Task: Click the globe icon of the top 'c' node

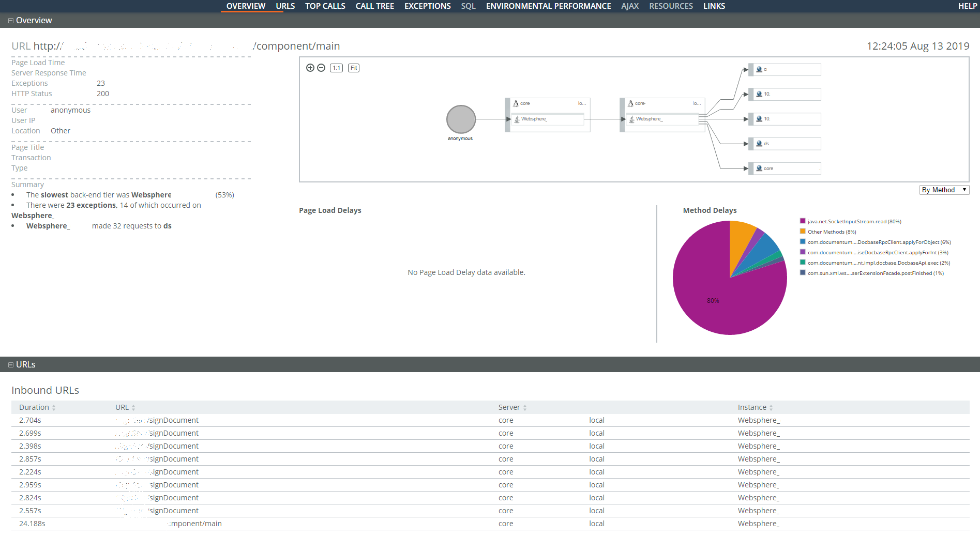Action: tap(759, 69)
